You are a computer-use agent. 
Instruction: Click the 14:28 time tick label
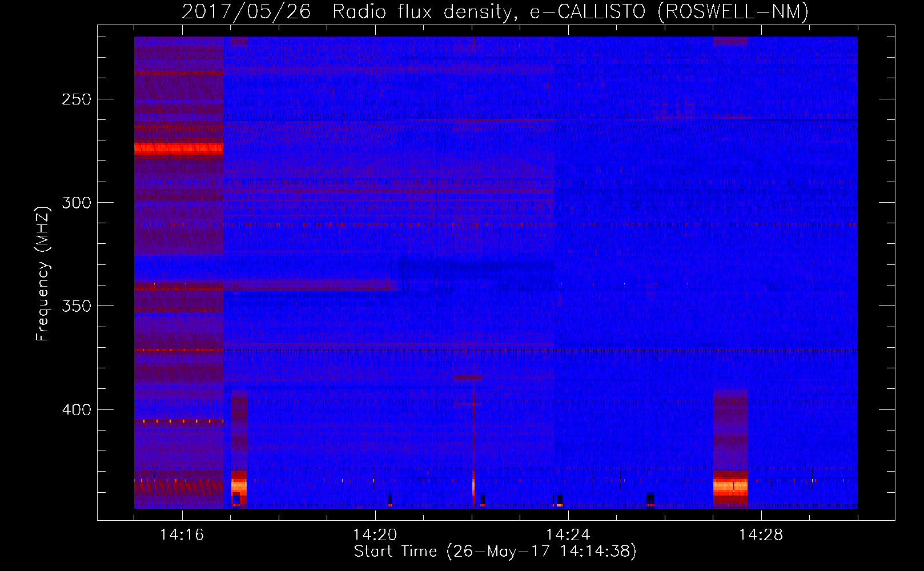tap(761, 535)
